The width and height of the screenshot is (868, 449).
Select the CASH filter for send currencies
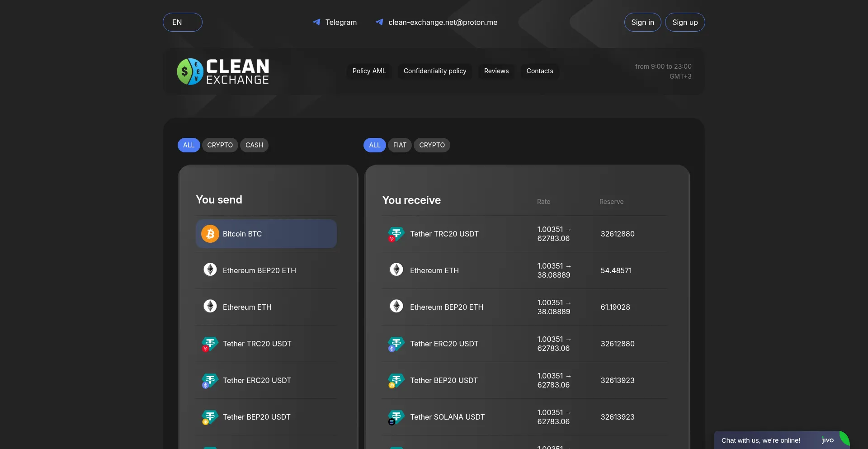254,145
